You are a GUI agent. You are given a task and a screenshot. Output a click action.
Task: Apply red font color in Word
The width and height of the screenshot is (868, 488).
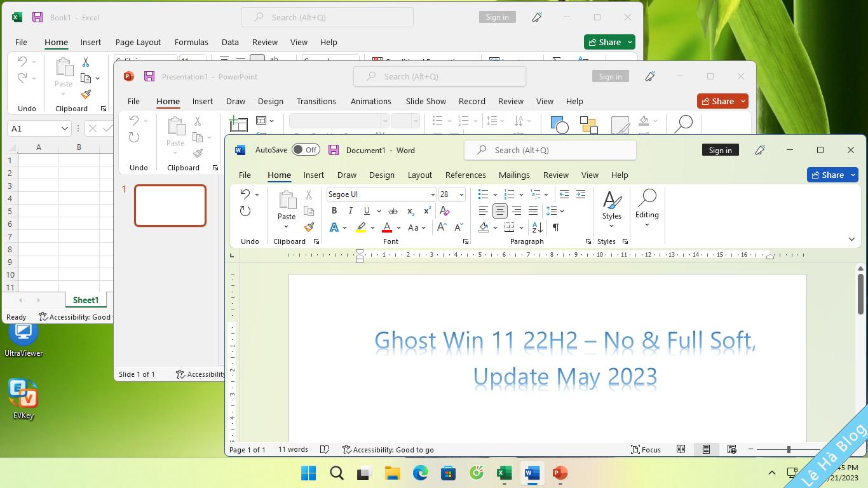387,227
